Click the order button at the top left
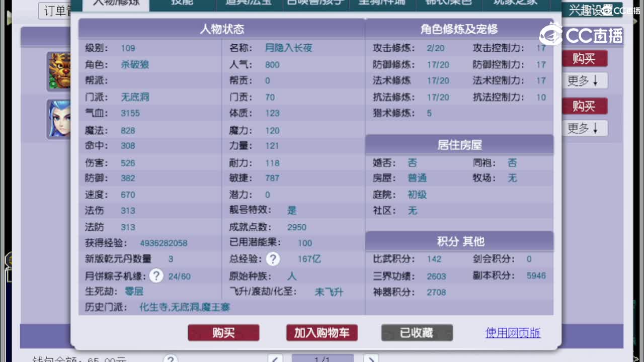The width and height of the screenshot is (644, 362). point(54,11)
